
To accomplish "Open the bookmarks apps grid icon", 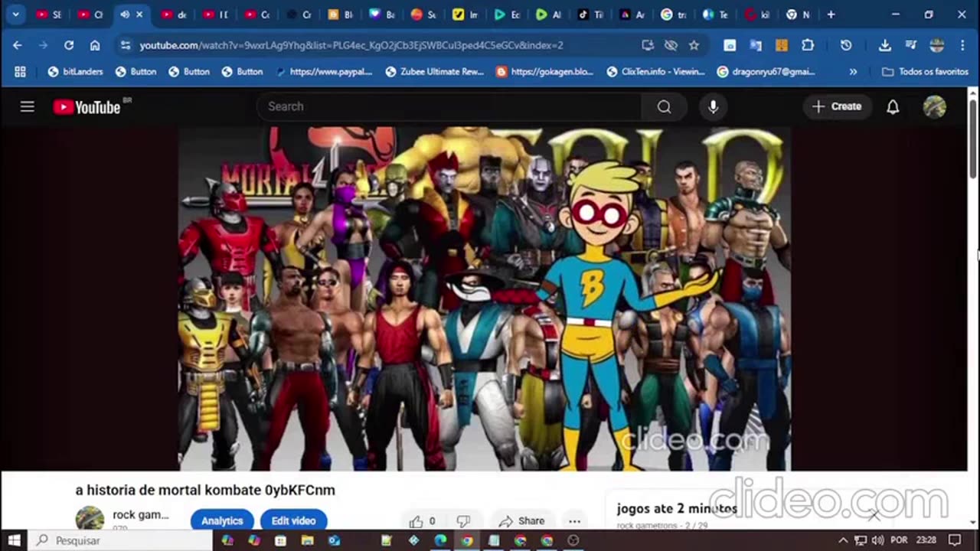I will (20, 71).
